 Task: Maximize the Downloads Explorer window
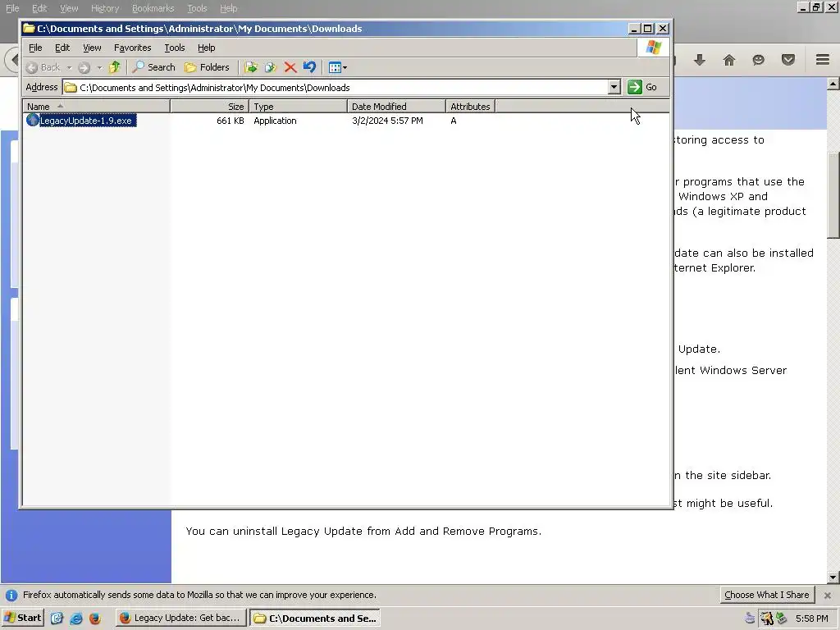coord(648,29)
